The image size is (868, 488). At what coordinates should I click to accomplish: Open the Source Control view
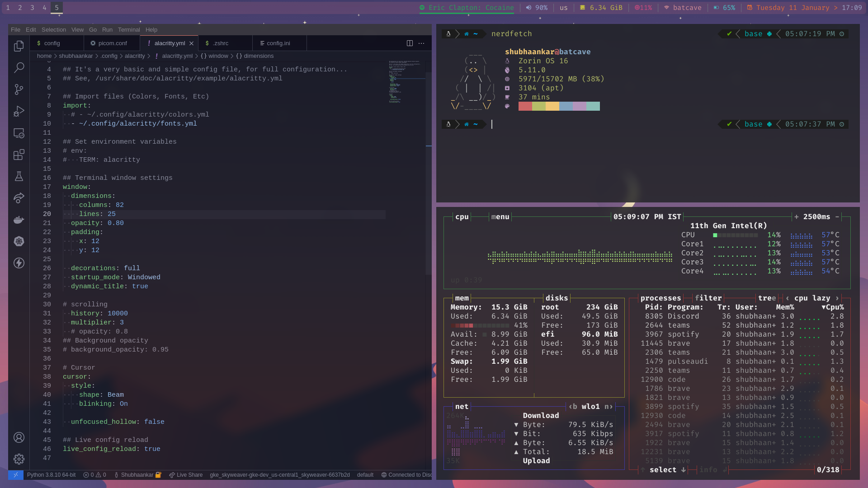pyautogui.click(x=19, y=89)
